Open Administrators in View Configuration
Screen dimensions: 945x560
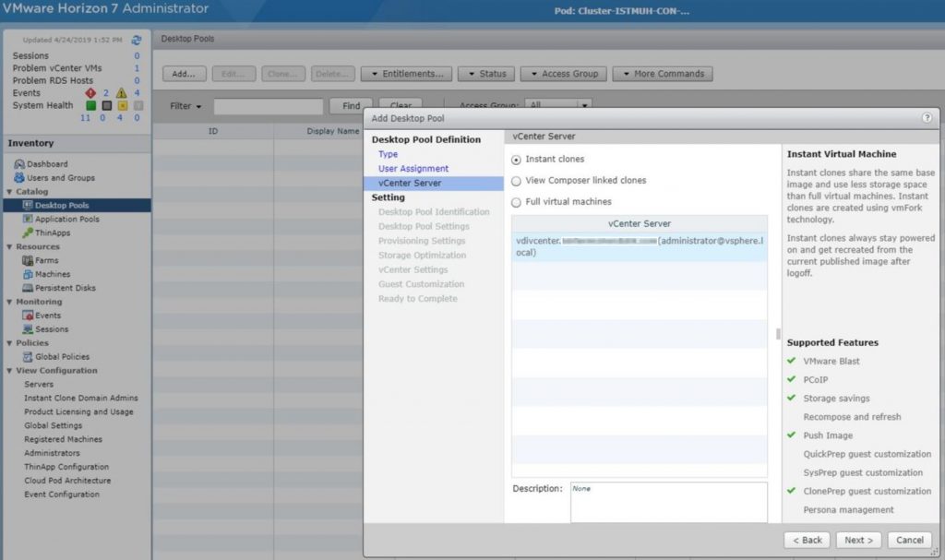(x=52, y=453)
